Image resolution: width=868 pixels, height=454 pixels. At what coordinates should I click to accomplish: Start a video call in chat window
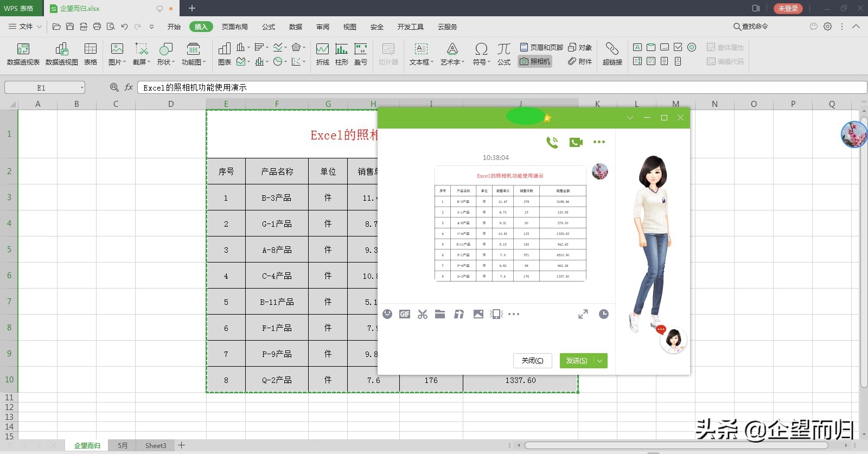click(576, 142)
